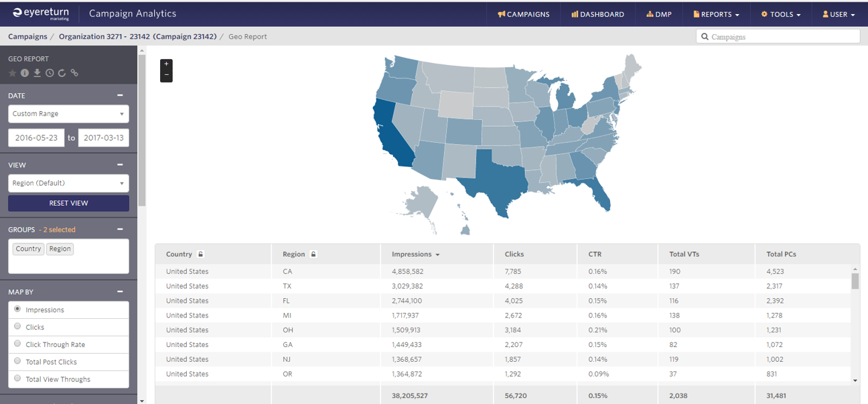Select the Clicks map-by option
The height and width of the screenshot is (404, 868).
[x=18, y=327]
